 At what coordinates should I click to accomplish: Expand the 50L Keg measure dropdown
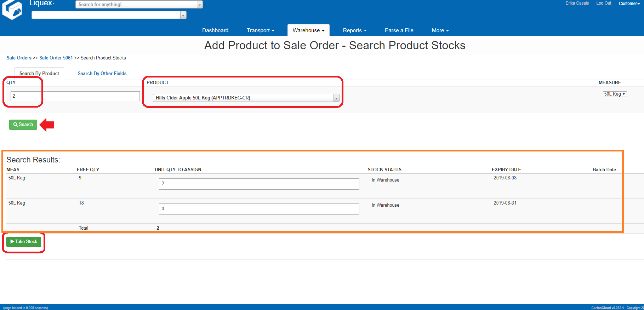click(x=615, y=94)
